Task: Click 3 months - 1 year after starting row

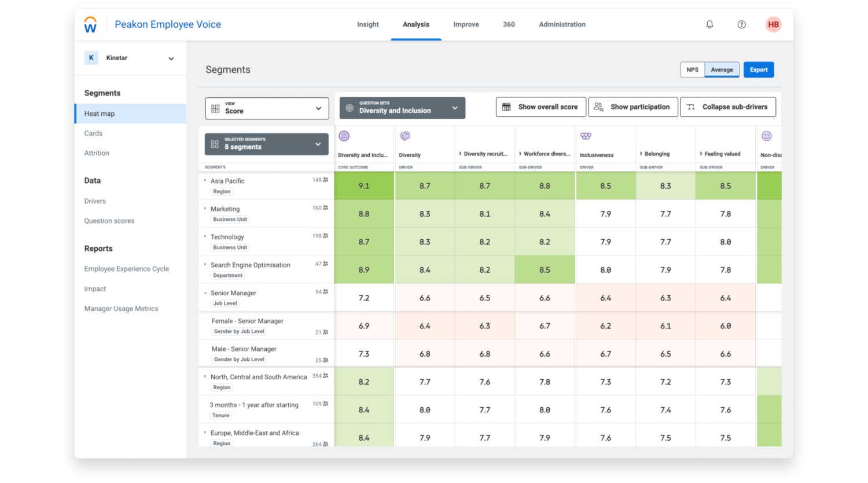Action: (267, 409)
